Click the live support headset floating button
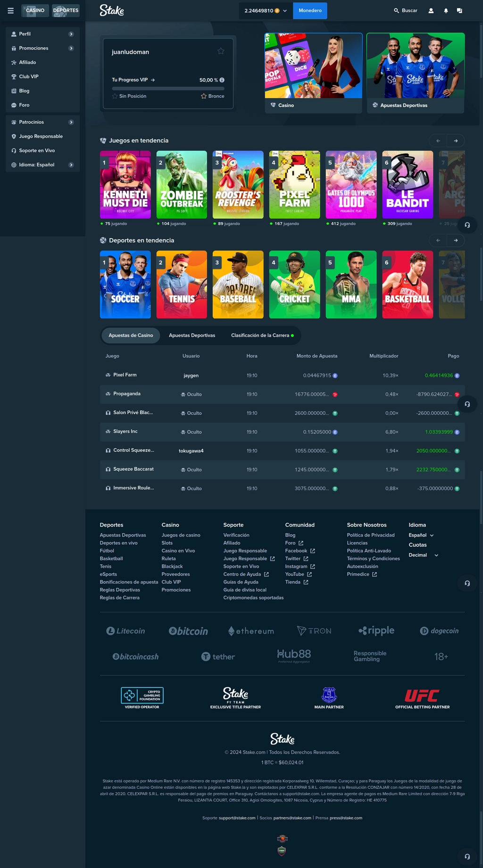The height and width of the screenshot is (868, 483). (467, 225)
